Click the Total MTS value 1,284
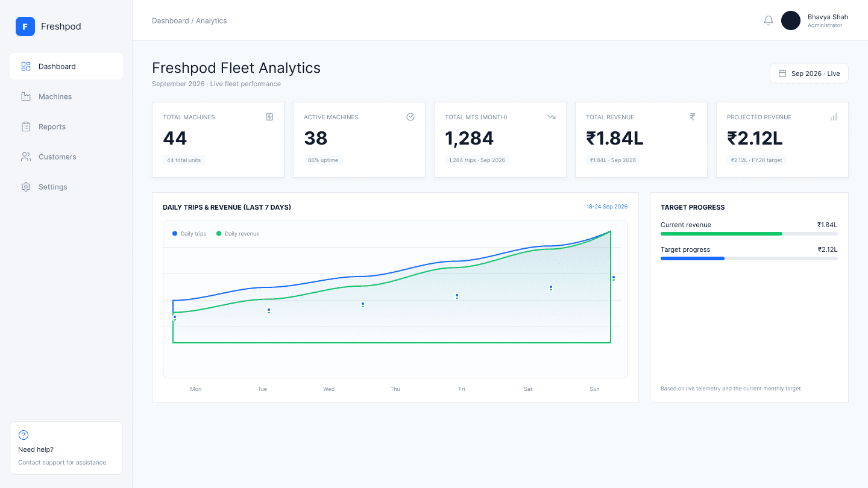This screenshot has height=488, width=868. tap(470, 139)
